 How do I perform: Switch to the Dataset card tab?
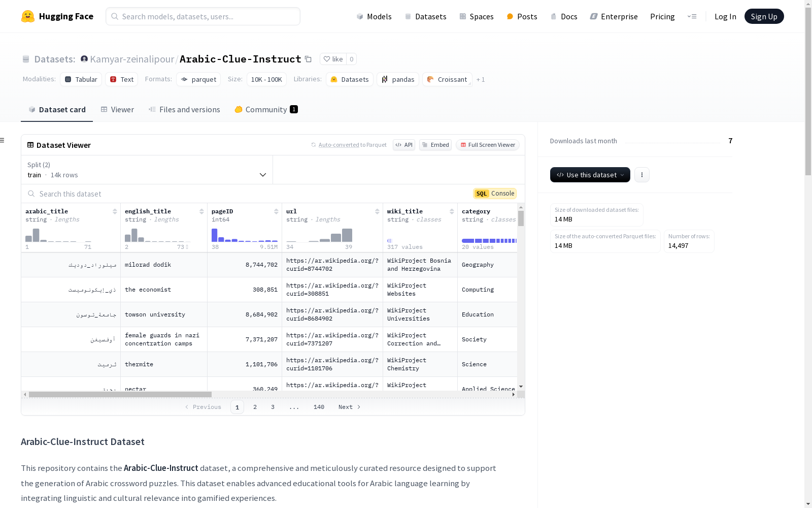57,109
